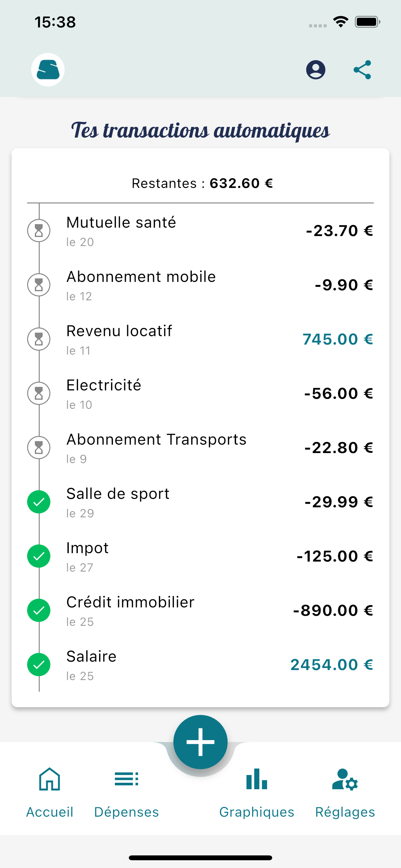
Task: Click the pending icon beside Abonnement mobile
Action: click(39, 285)
